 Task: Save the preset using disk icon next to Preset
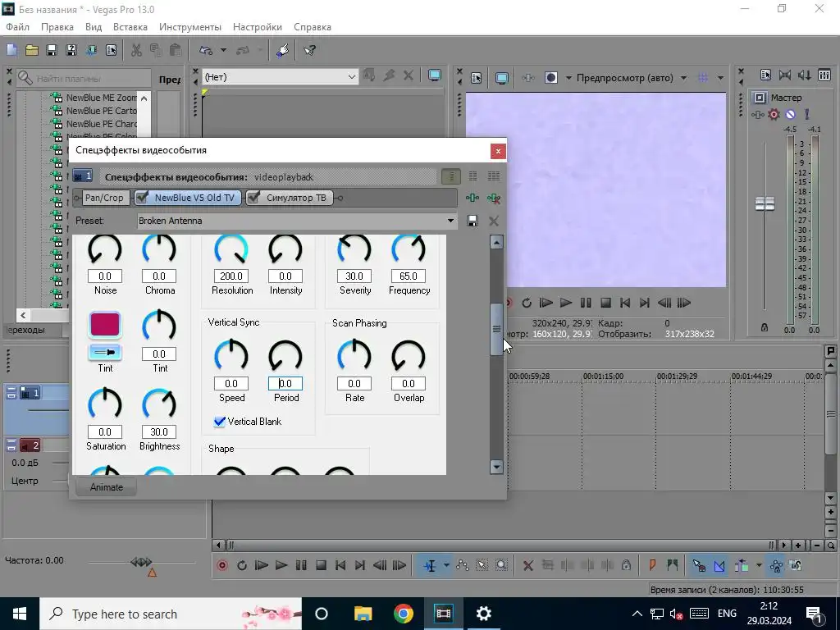[472, 221]
